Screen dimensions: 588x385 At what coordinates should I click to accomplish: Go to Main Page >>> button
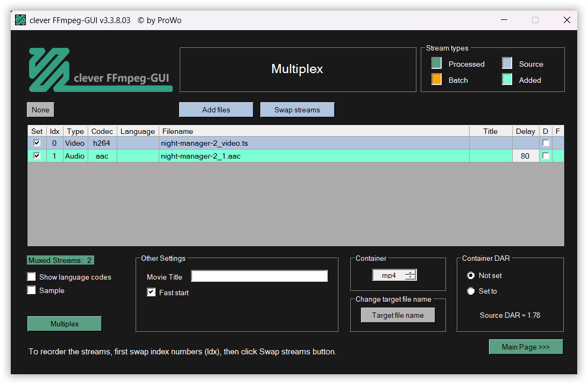click(526, 347)
